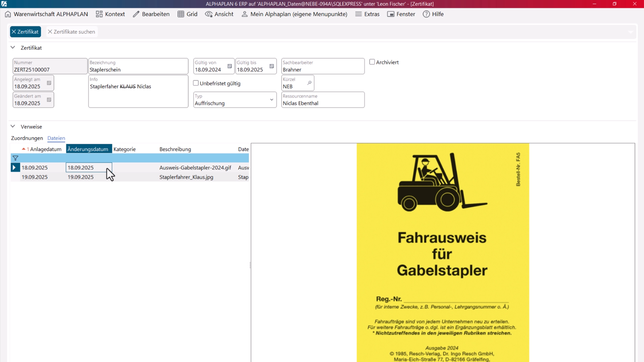Enable the Archiviert checkbox
This screenshot has height=362, width=644.
[372, 62]
